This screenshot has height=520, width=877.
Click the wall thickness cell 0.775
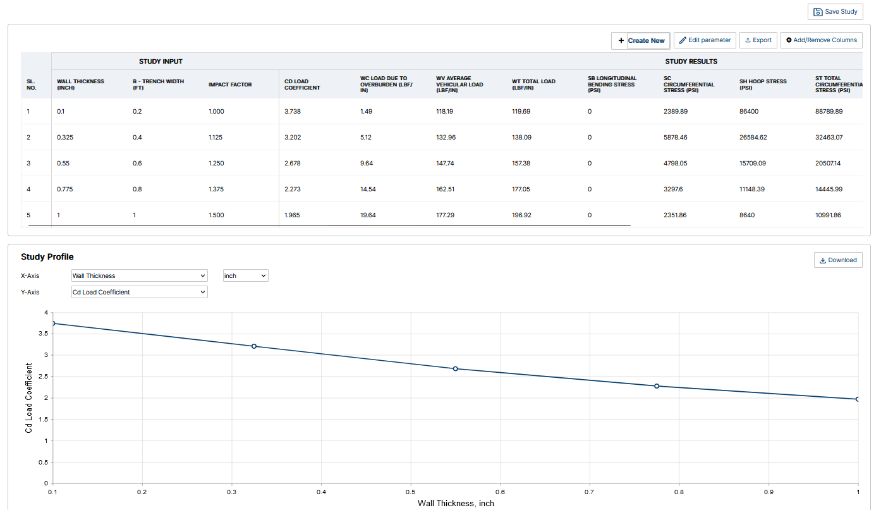coord(65,189)
